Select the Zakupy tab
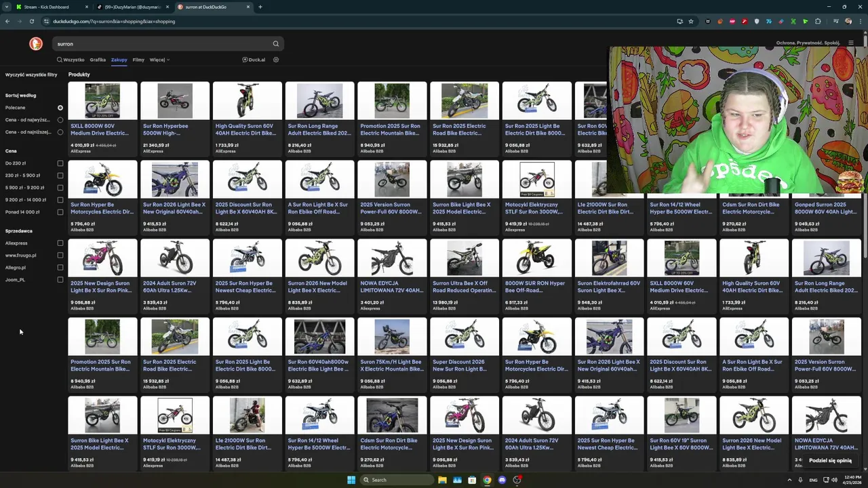Screen dimensions: 868x488 119,60
